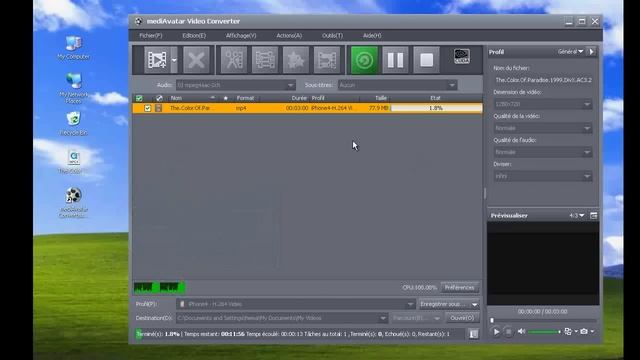Click the preview compare mode icon

pos(568,331)
